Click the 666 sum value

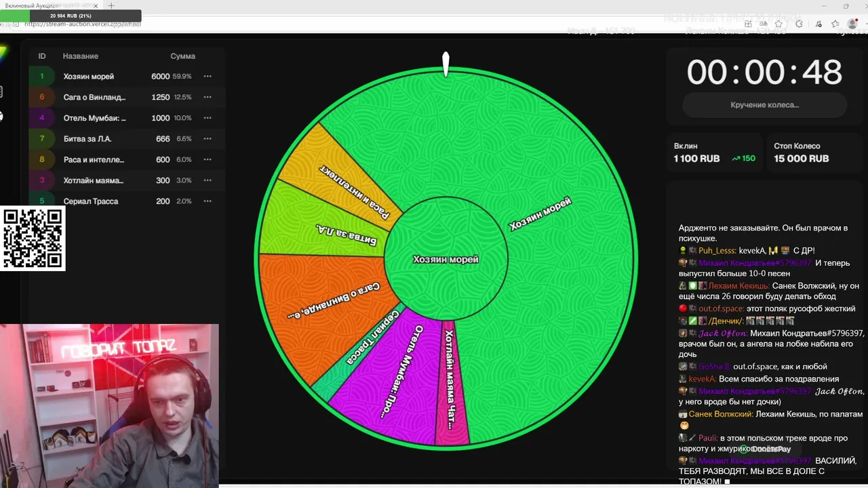[163, 139]
